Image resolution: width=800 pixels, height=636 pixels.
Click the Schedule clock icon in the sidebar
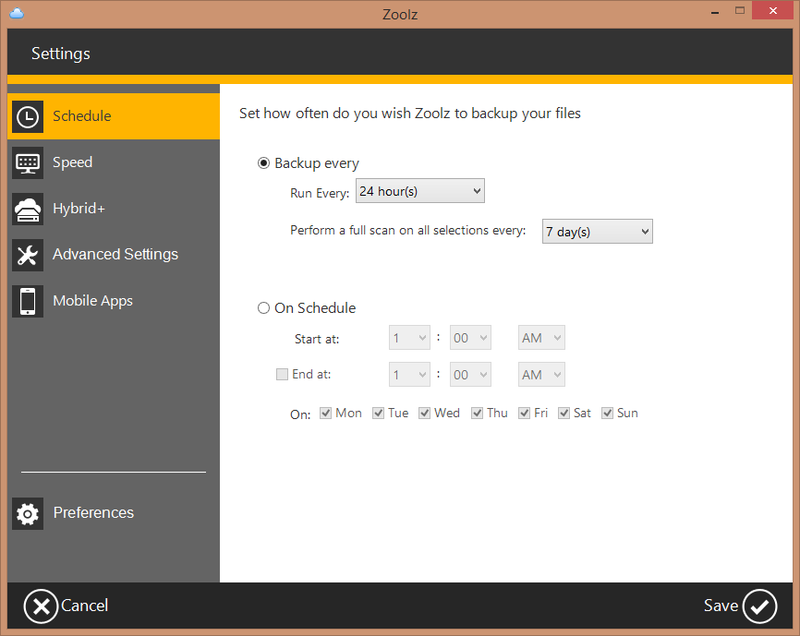coord(28,117)
